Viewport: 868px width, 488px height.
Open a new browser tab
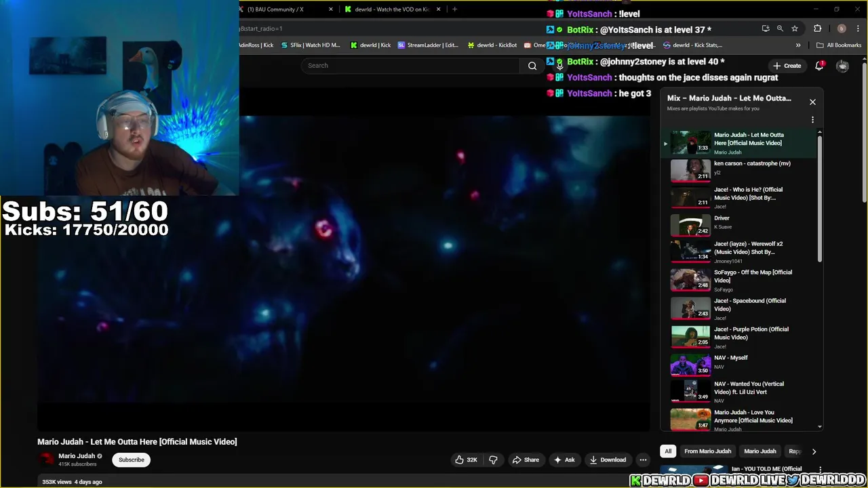coord(454,9)
